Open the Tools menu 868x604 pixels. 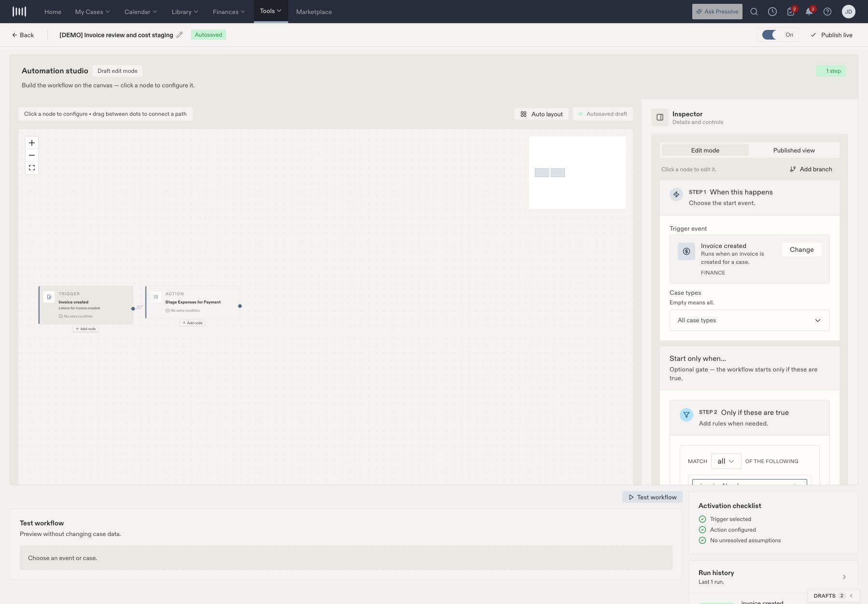click(270, 11)
